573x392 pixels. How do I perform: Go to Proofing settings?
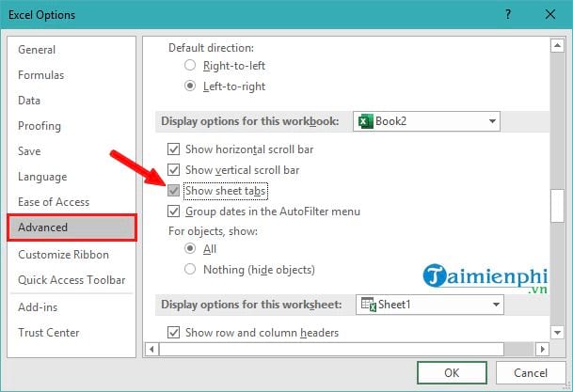[40, 126]
